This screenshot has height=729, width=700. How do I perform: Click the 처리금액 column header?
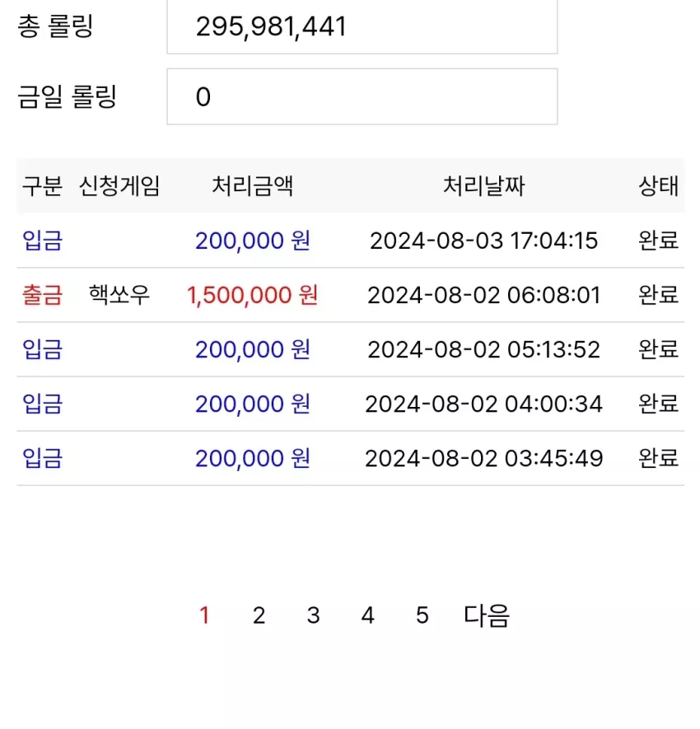point(252,186)
